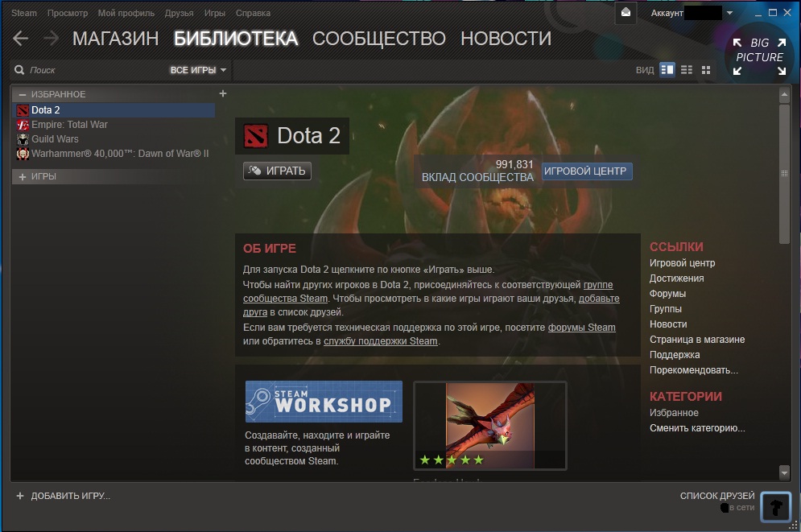Go to the Библиотека tab

point(236,39)
